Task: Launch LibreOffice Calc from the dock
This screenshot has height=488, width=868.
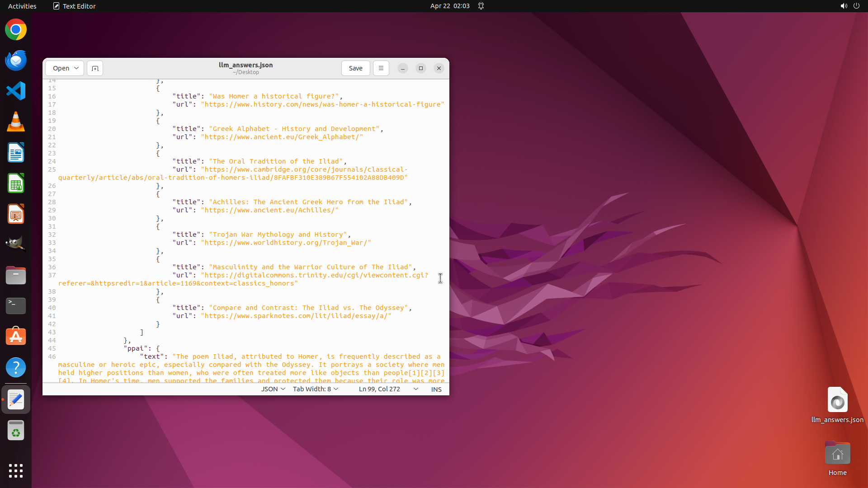Action: 16,183
